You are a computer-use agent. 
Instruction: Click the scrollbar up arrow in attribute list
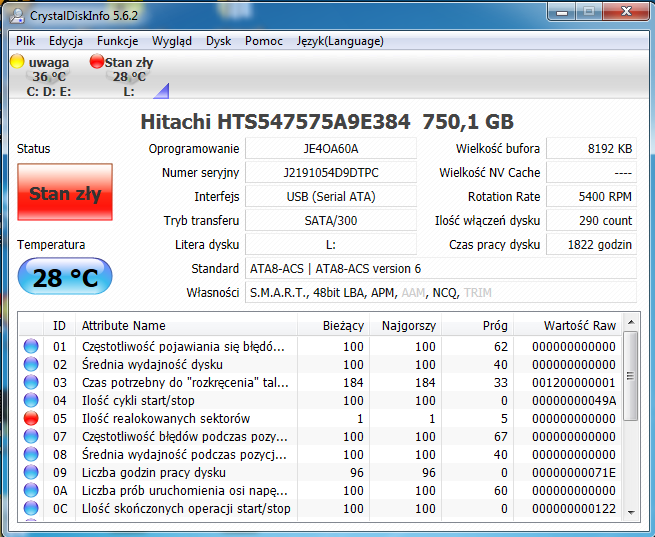pyautogui.click(x=631, y=322)
